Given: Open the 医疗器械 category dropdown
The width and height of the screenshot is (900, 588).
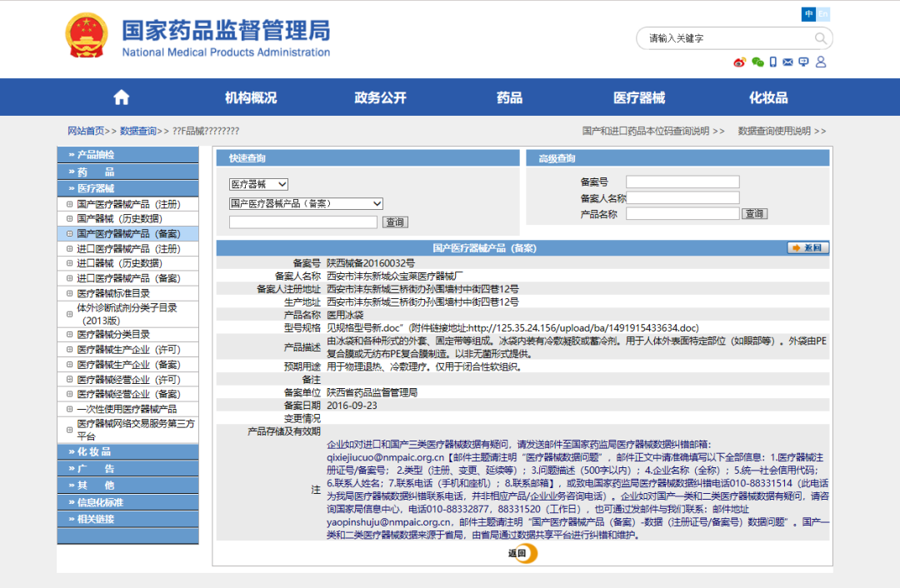Looking at the screenshot, I should [258, 184].
